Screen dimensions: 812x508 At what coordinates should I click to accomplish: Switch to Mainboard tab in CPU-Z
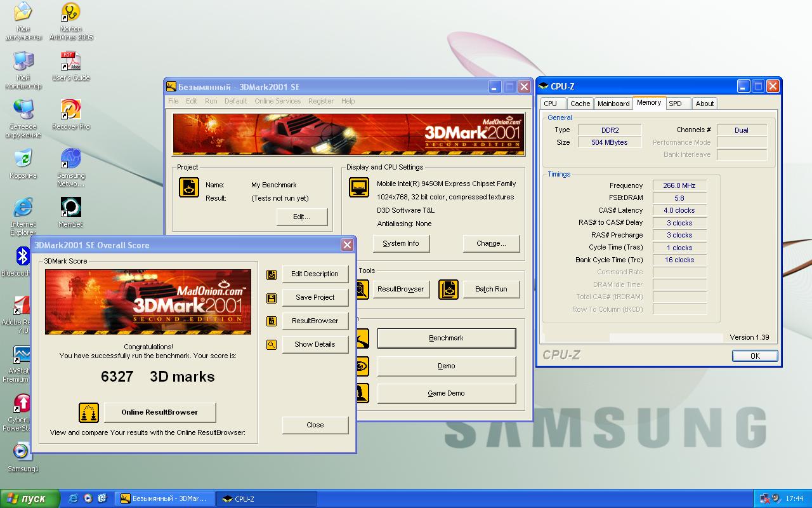tap(613, 104)
